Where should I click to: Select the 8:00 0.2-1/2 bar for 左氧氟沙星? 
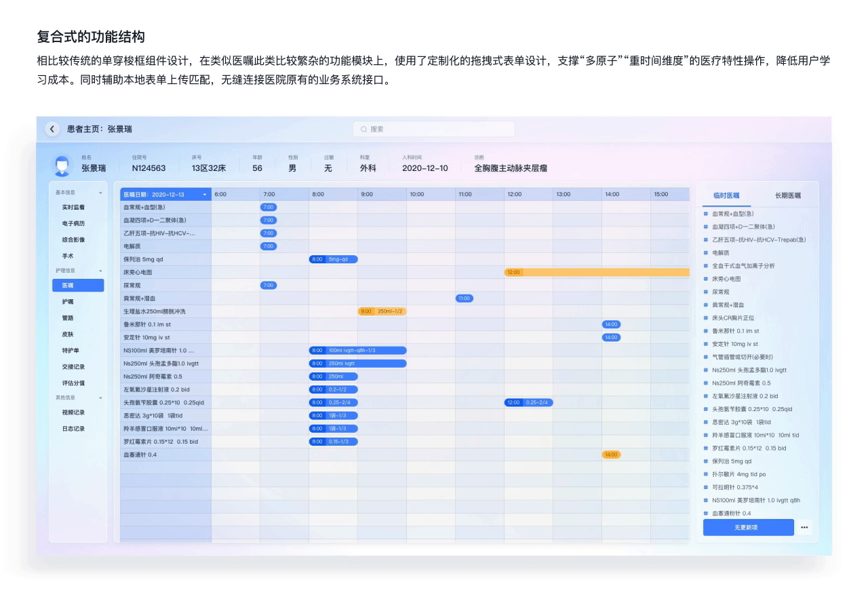coord(333,389)
